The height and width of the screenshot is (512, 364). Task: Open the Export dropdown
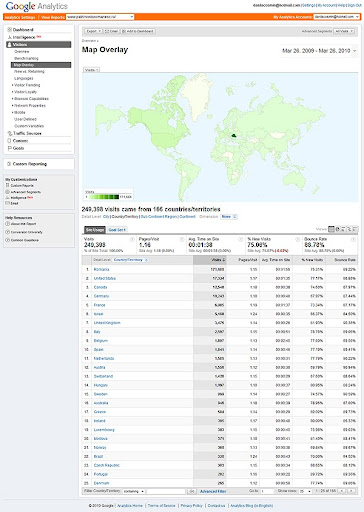tap(93, 31)
